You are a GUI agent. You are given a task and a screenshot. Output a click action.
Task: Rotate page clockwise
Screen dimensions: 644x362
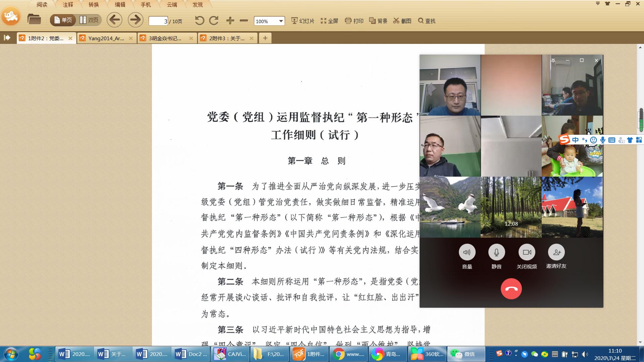pyautogui.click(x=214, y=21)
